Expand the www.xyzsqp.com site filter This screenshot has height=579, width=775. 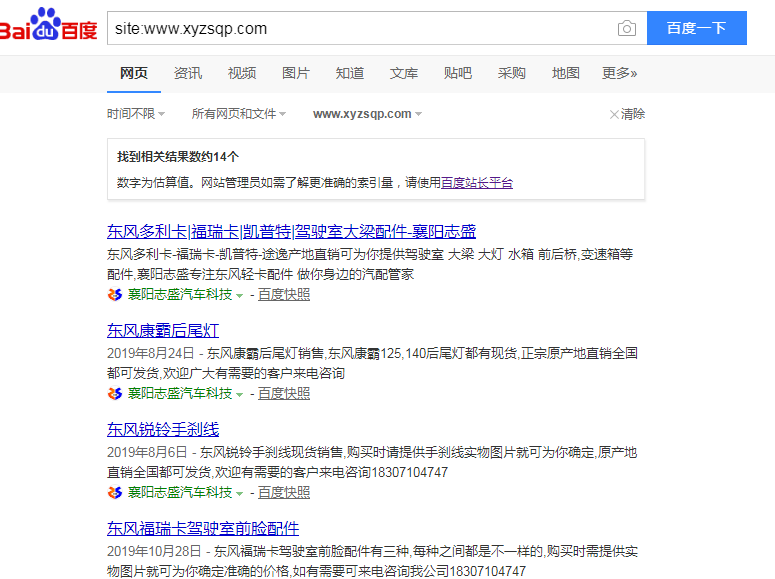pyautogui.click(x=367, y=114)
